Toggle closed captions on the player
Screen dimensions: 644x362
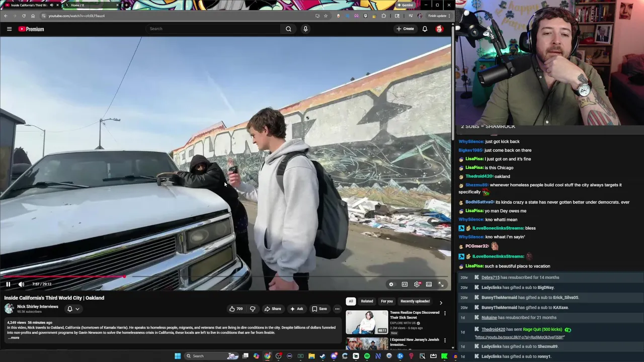(x=405, y=285)
